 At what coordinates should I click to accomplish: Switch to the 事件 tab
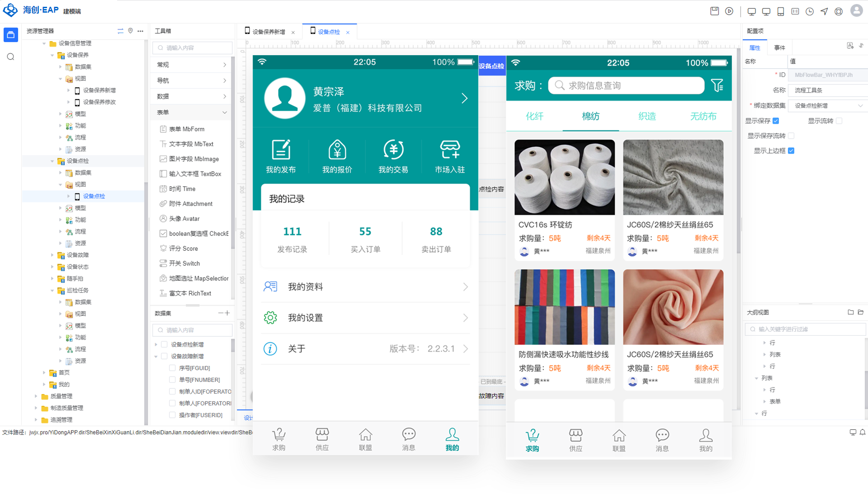779,47
